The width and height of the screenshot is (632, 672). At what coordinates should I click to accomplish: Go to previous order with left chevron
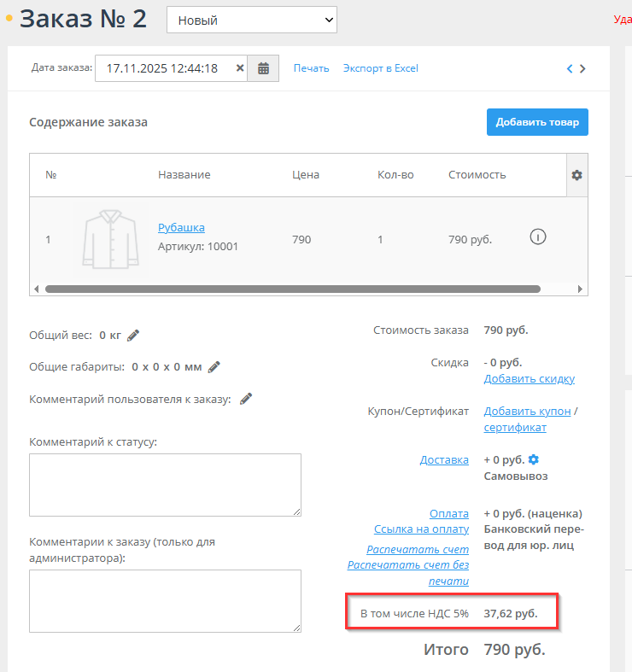click(x=570, y=69)
